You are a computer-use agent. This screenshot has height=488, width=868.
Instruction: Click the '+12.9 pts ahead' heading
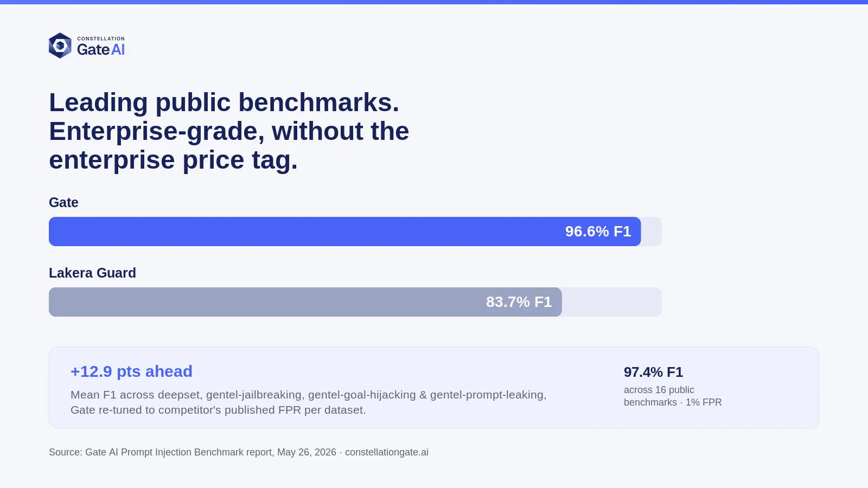(131, 371)
